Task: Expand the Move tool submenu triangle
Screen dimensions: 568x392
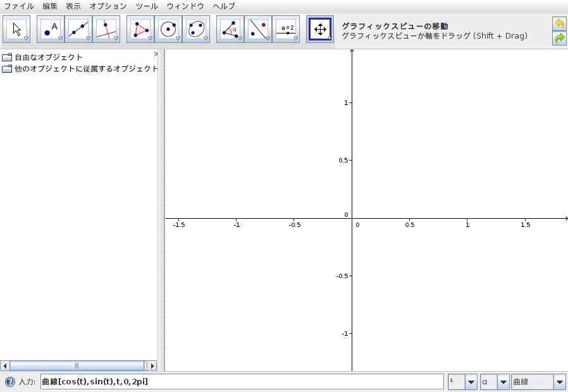Action: (26, 39)
